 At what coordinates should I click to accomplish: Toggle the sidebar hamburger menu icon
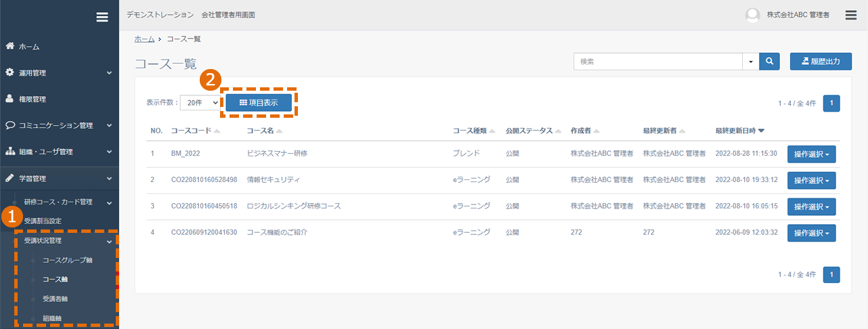pos(102,17)
